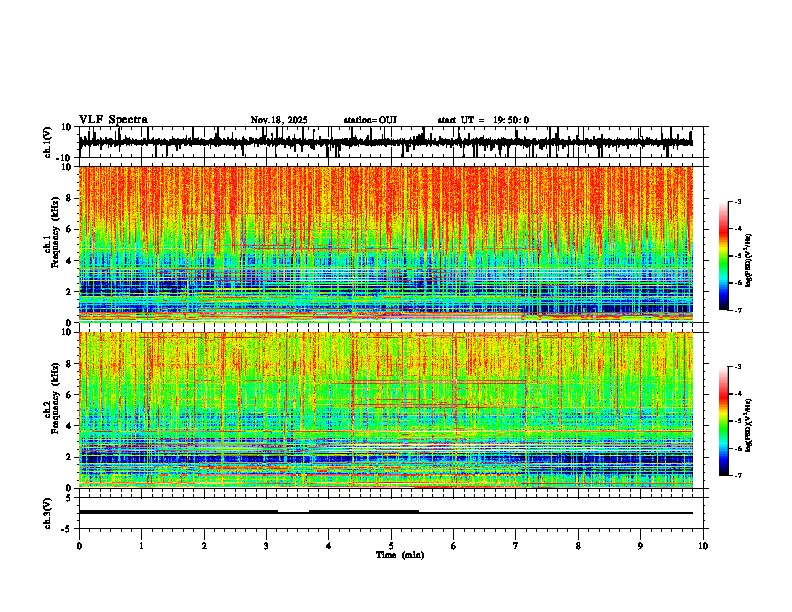Click the second thick ch.3 bar segment near minute 4

(364, 512)
